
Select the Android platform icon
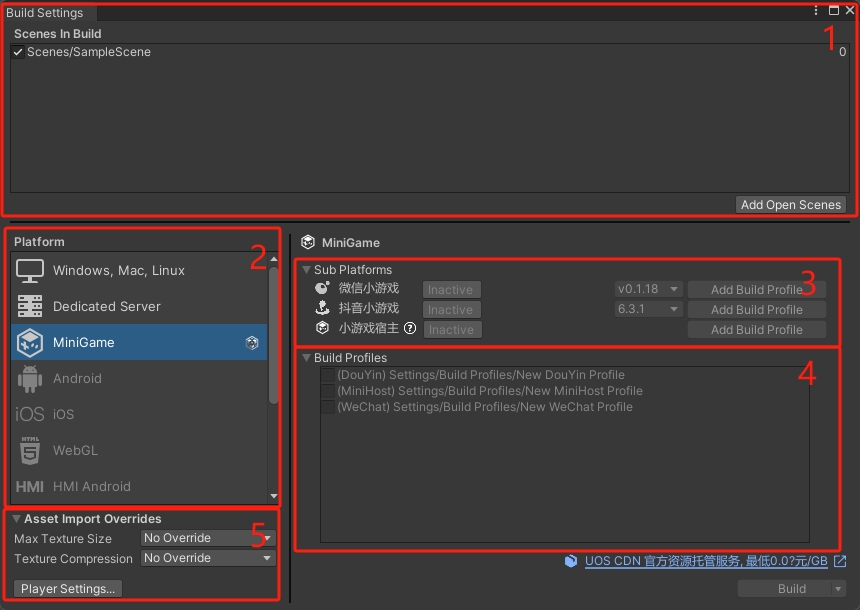tap(30, 379)
